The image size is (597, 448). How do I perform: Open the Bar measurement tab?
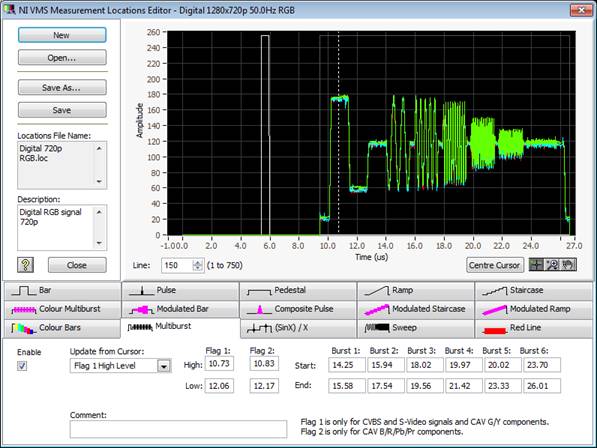click(62, 291)
